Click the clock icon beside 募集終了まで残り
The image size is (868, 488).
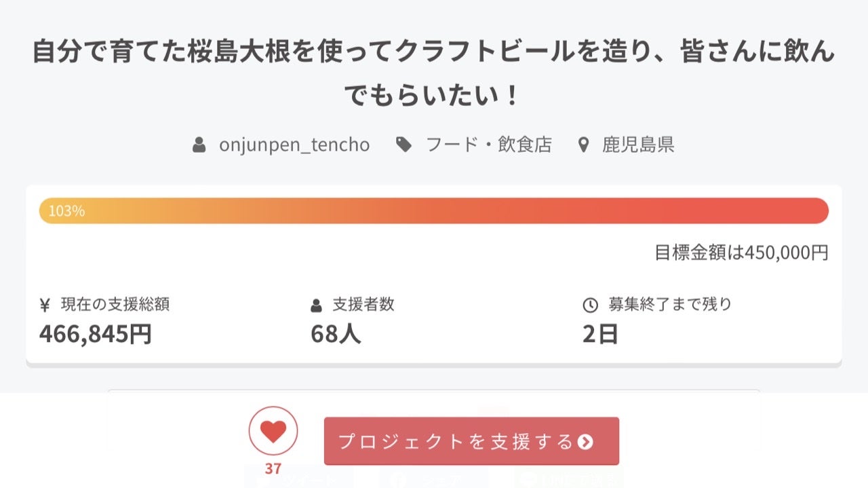(590, 305)
